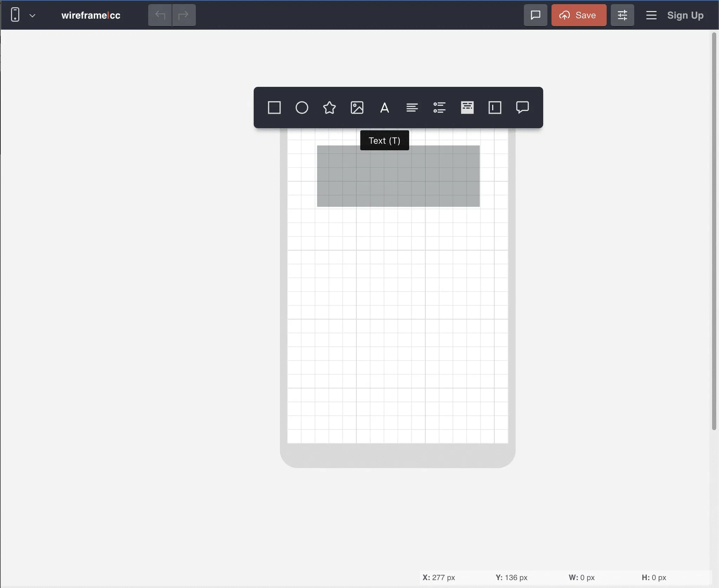Screen dimensions: 719x588
Task: Click the Undo arrow button
Action: 160,15
